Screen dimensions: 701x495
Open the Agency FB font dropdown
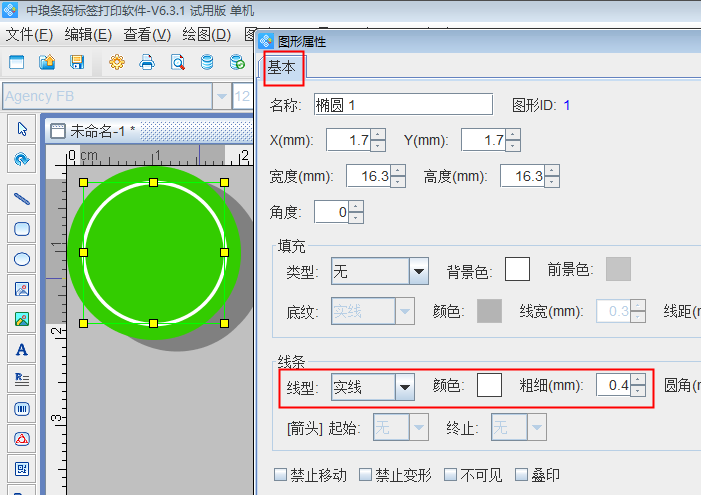[x=221, y=96]
